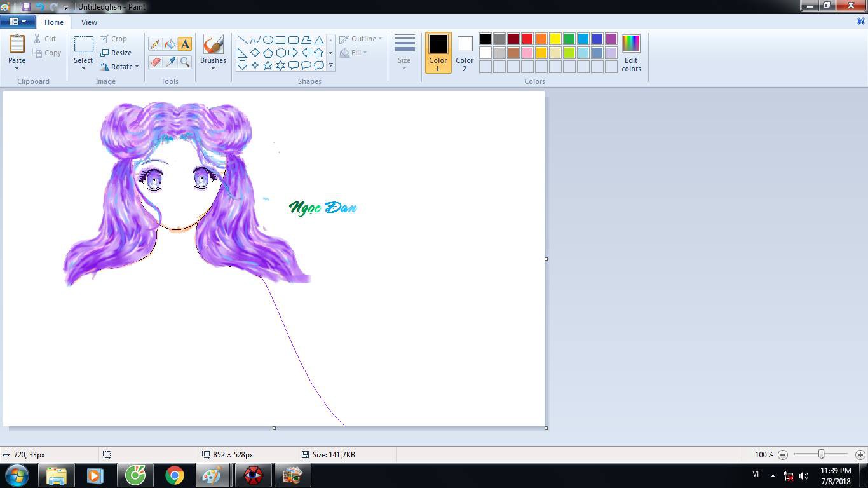Image resolution: width=868 pixels, height=488 pixels.
Task: Click the Save icon in quick access toolbar
Action: tap(26, 7)
